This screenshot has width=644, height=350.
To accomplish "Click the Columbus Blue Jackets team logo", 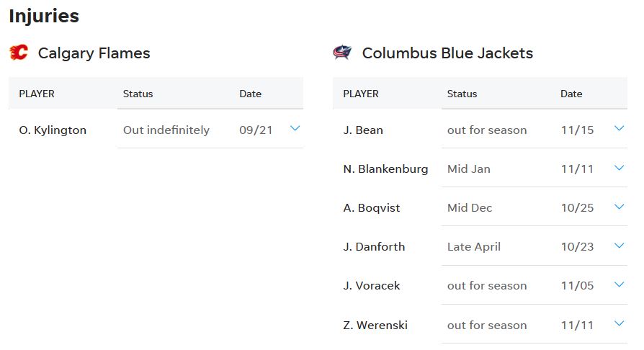I will (342, 53).
